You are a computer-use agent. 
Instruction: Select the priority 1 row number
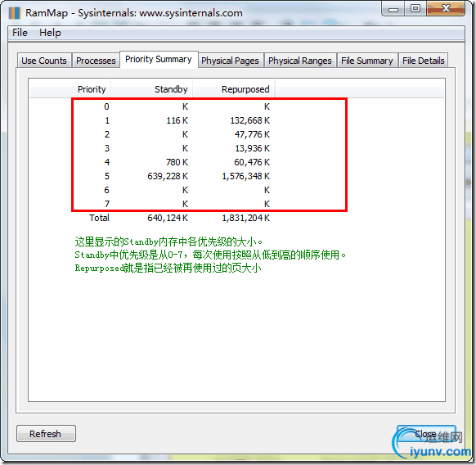107,120
